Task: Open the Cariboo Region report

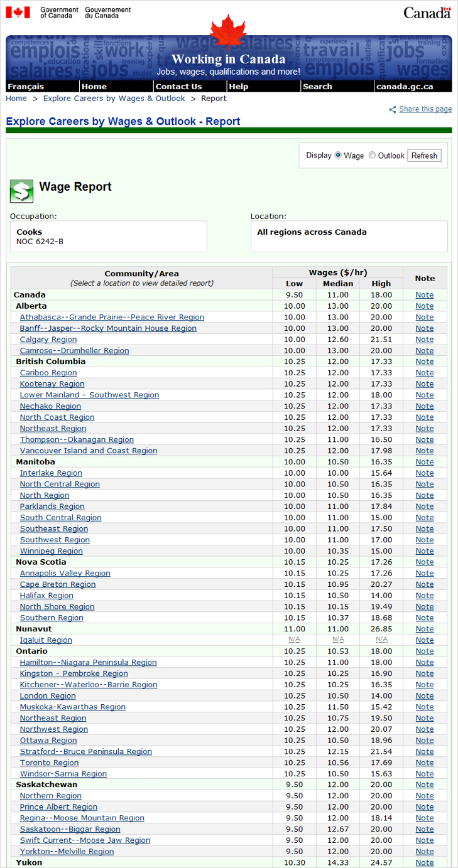Action: 48,373
